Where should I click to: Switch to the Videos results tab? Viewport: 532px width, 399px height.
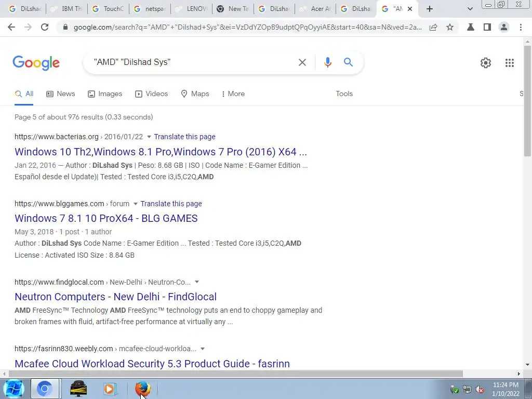pos(151,94)
